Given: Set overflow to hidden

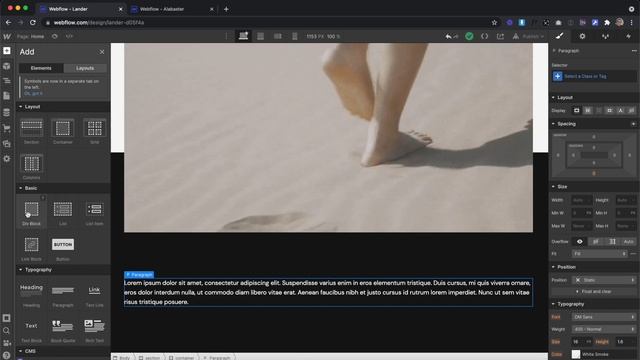Looking at the screenshot, I should coord(596,242).
